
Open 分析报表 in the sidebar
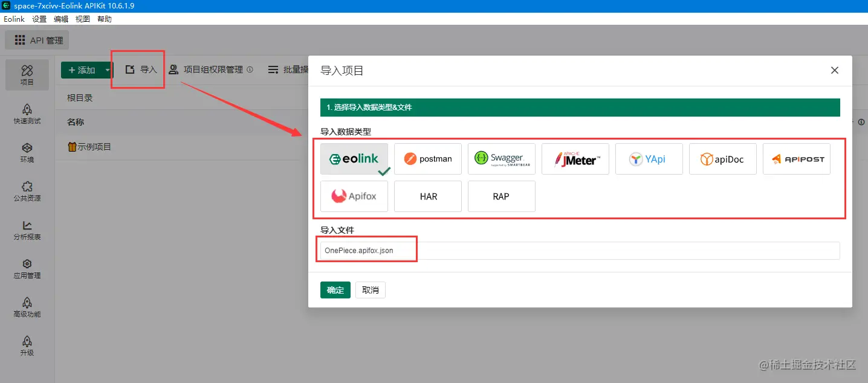coord(27,230)
